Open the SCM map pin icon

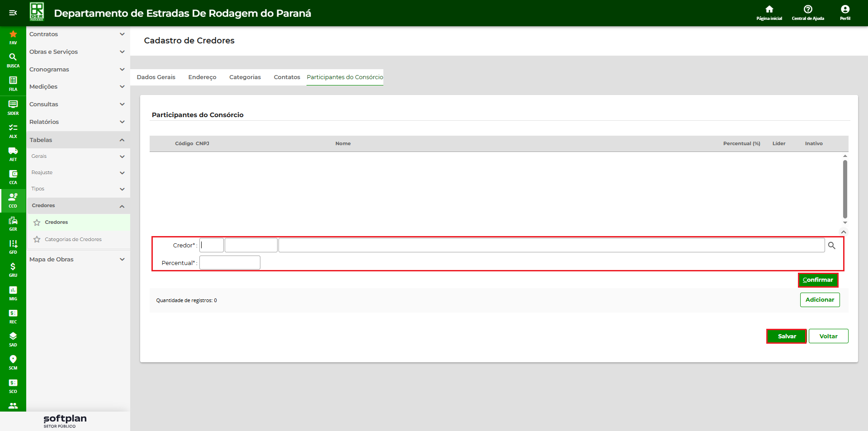click(13, 360)
